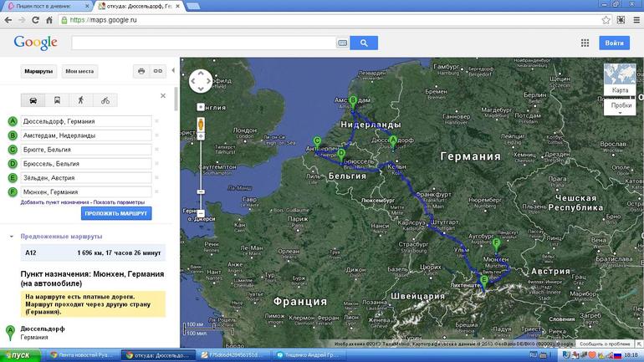Open the Пробки traffic layer dropdown
Image resolution: width=644 pixels, height=362 pixels.
tap(620, 108)
